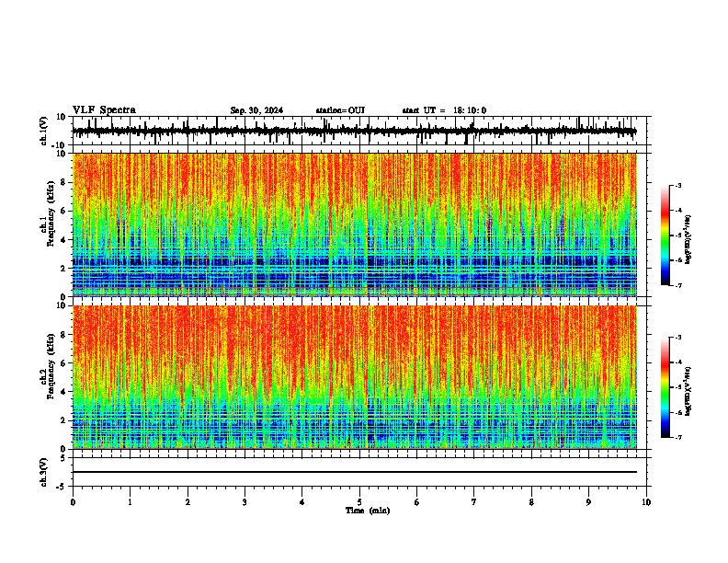Click the ch.2 color scale bar
The image size is (728, 563).
tap(665, 387)
